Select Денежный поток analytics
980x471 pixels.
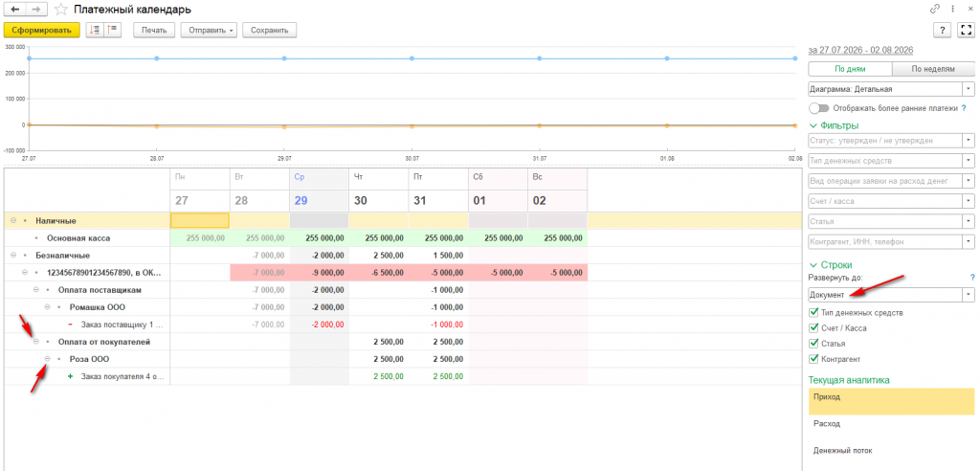[x=891, y=450]
